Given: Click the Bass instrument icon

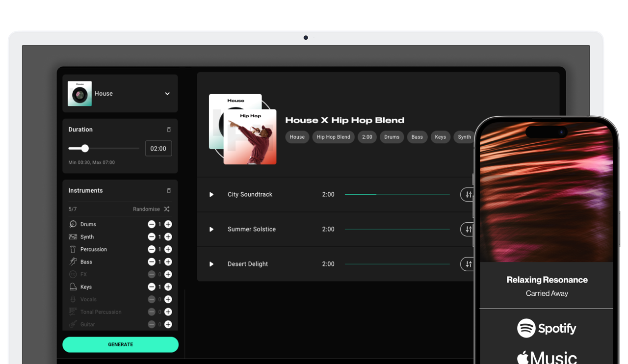Looking at the screenshot, I should point(73,261).
